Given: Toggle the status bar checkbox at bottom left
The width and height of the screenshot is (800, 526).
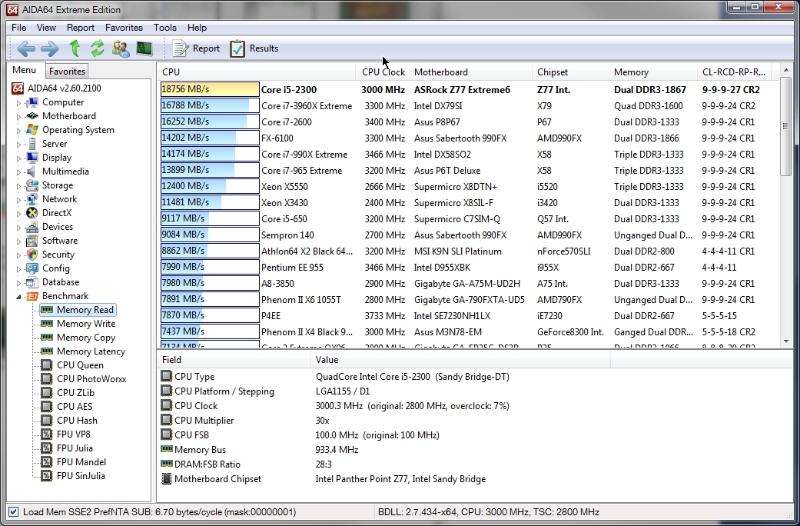Looking at the screenshot, I should coord(13,512).
